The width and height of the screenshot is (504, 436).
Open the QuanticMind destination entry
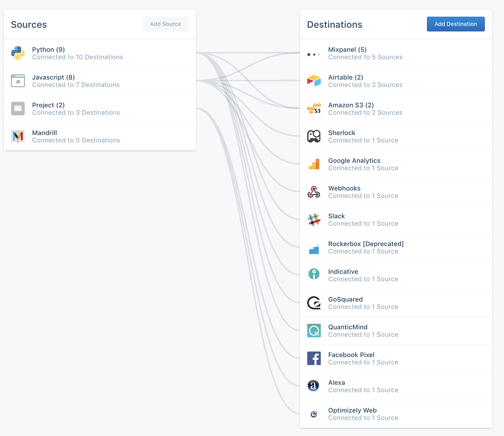348,327
